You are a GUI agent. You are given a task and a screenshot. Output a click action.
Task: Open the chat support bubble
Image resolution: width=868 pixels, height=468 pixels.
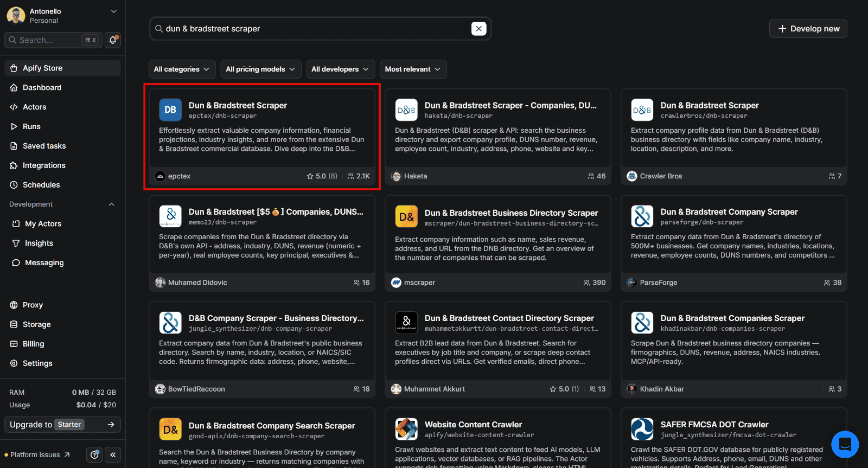pyautogui.click(x=845, y=445)
